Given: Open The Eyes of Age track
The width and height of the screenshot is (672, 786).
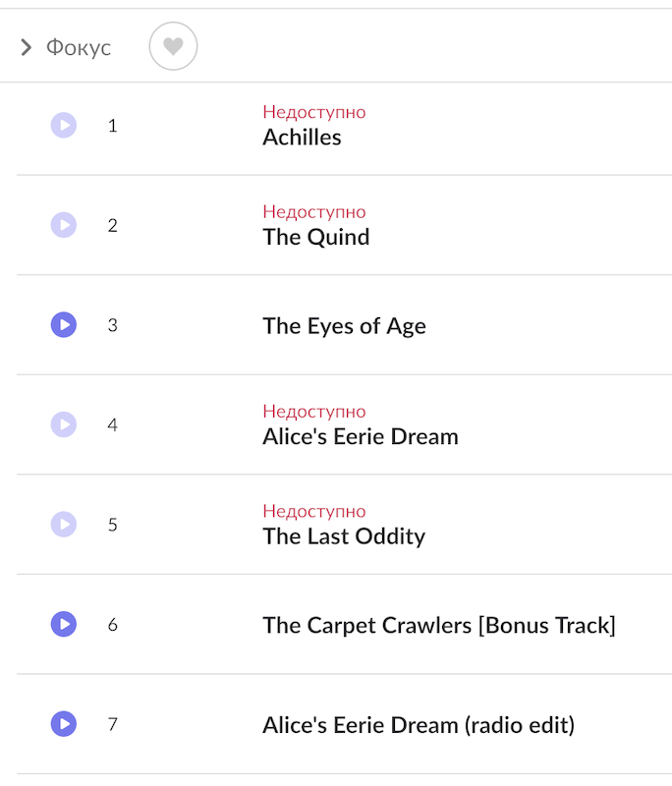Looking at the screenshot, I should [x=344, y=326].
